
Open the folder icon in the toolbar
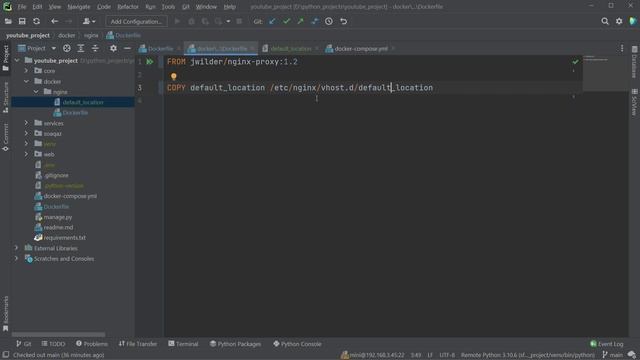tap(8, 21)
